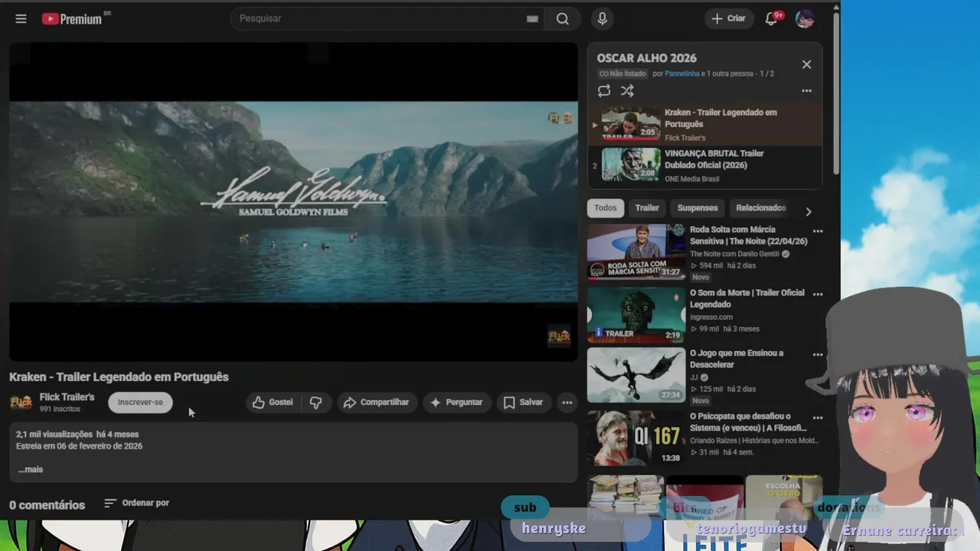Image resolution: width=980 pixels, height=551 pixels.
Task: Open books thumbnail in bottom shelf
Action: click(626, 497)
